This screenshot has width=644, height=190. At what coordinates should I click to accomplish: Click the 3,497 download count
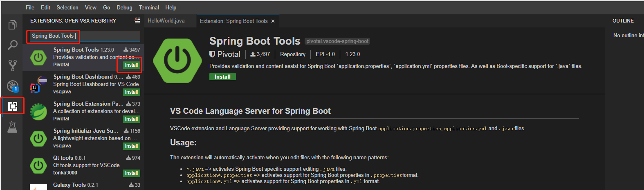pos(260,54)
